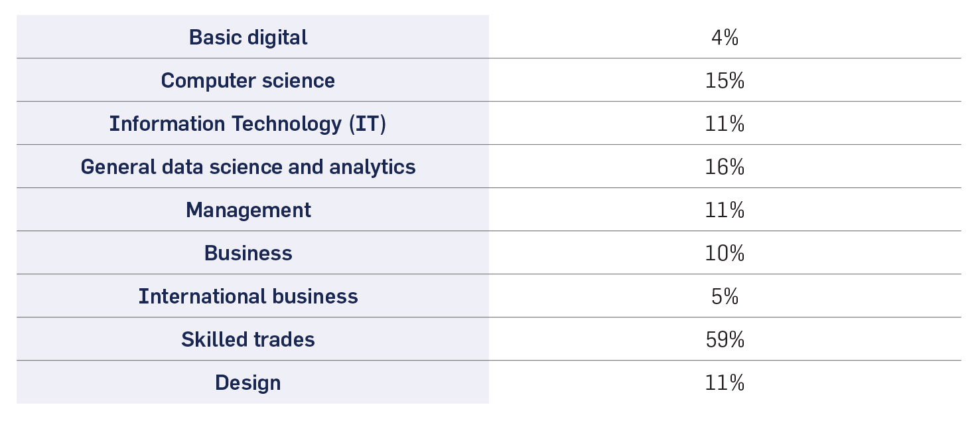
Task: Click the International business row label
Action: pyautogui.click(x=248, y=296)
